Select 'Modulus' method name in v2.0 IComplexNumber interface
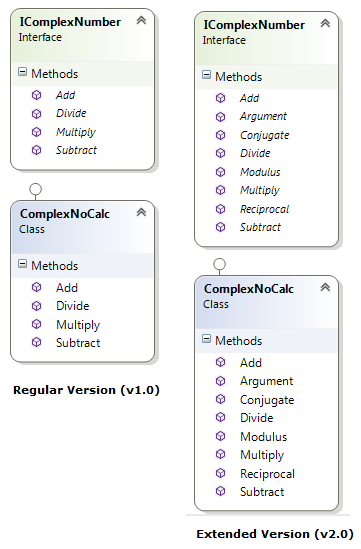The image size is (361, 549). (260, 172)
